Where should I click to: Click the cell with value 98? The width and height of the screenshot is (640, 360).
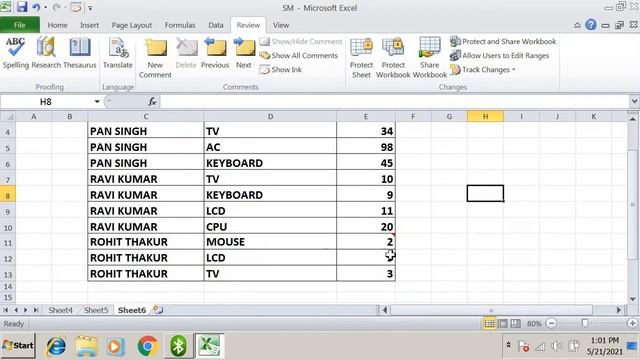tap(366, 147)
